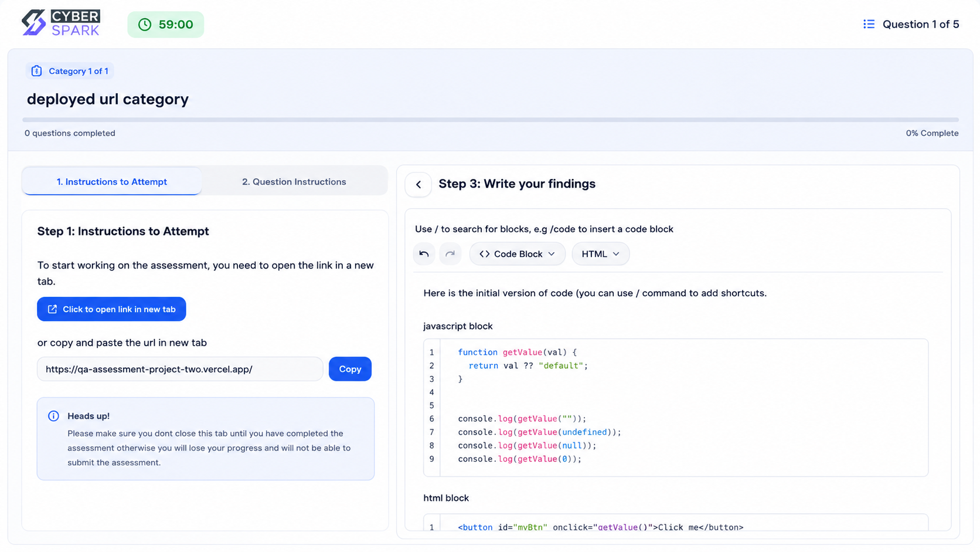
Task: Click the html block label
Action: click(446, 498)
